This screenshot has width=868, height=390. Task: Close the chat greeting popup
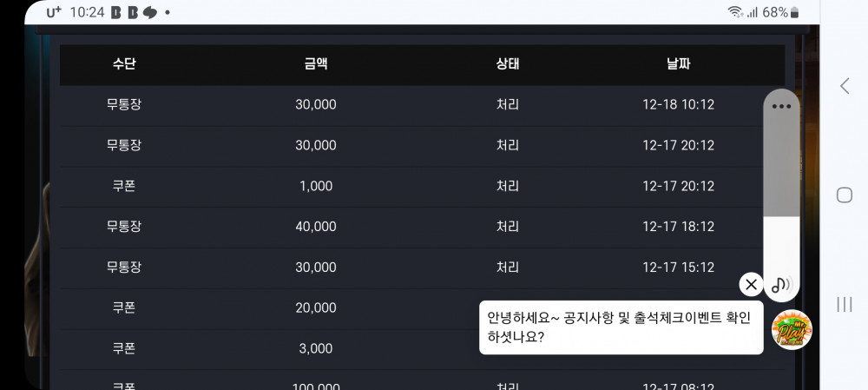pos(751,284)
